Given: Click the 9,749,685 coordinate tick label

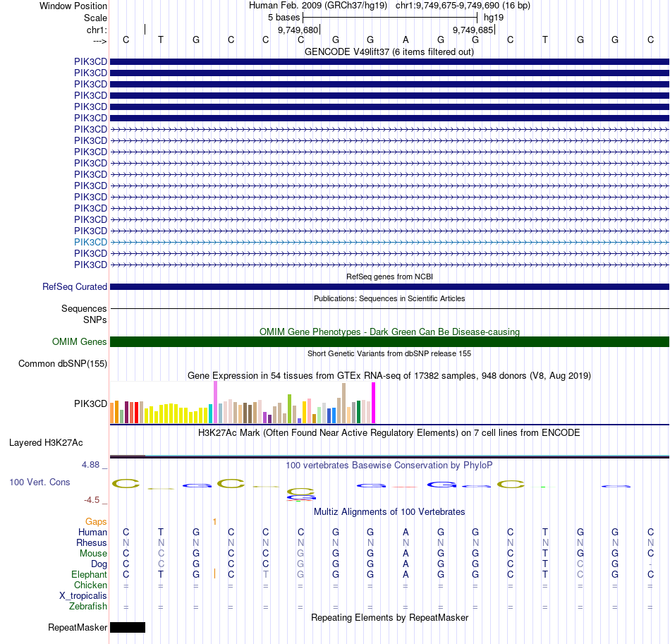Looking at the screenshot, I should click(x=473, y=30).
